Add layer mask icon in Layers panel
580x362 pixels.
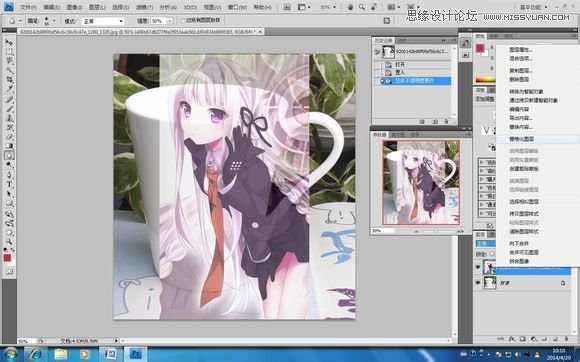coord(523,339)
